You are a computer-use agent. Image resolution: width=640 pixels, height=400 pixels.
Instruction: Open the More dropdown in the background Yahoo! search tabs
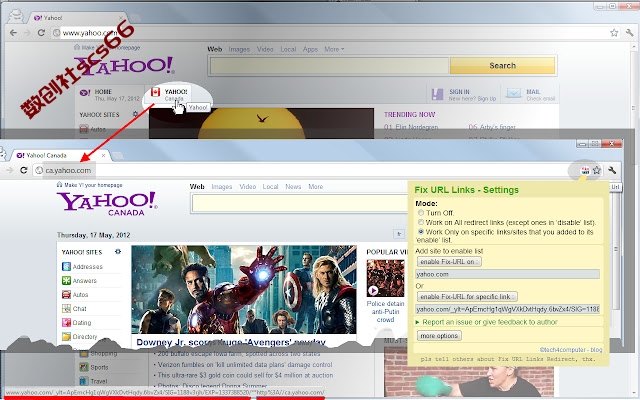(x=334, y=49)
